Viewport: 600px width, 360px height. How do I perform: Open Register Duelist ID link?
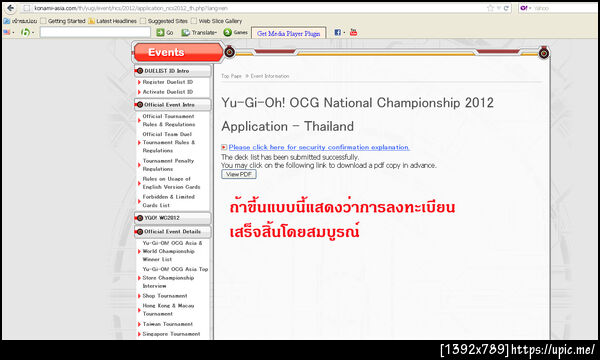(168, 82)
